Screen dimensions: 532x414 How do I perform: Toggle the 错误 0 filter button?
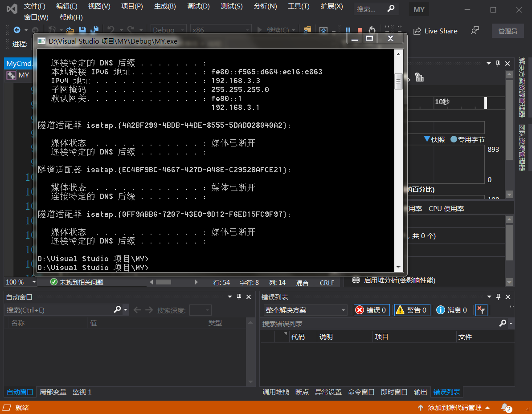point(372,310)
